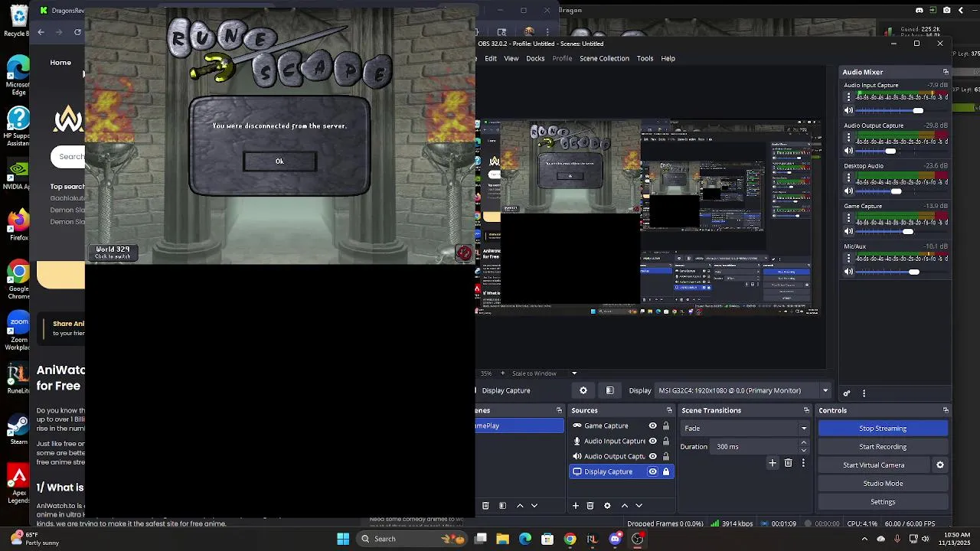Mute Audio Input Capture in the Audio Mixer
The height and width of the screenshot is (551, 980).
(x=848, y=110)
